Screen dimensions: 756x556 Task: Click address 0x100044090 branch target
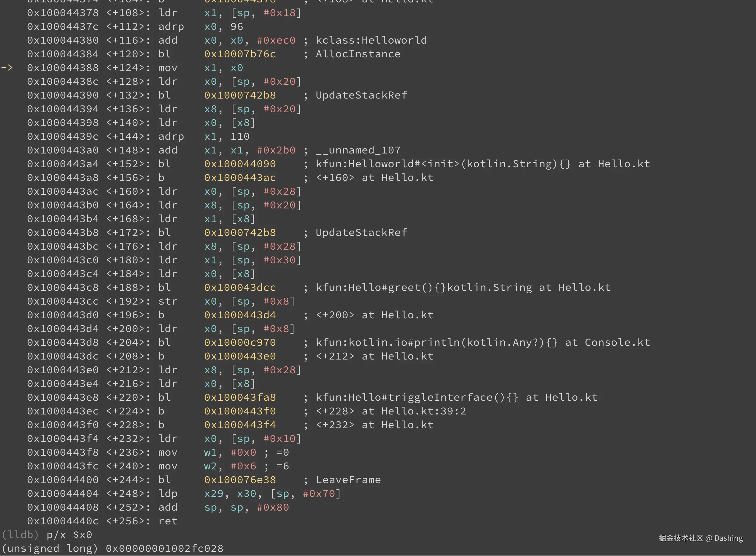(240, 164)
